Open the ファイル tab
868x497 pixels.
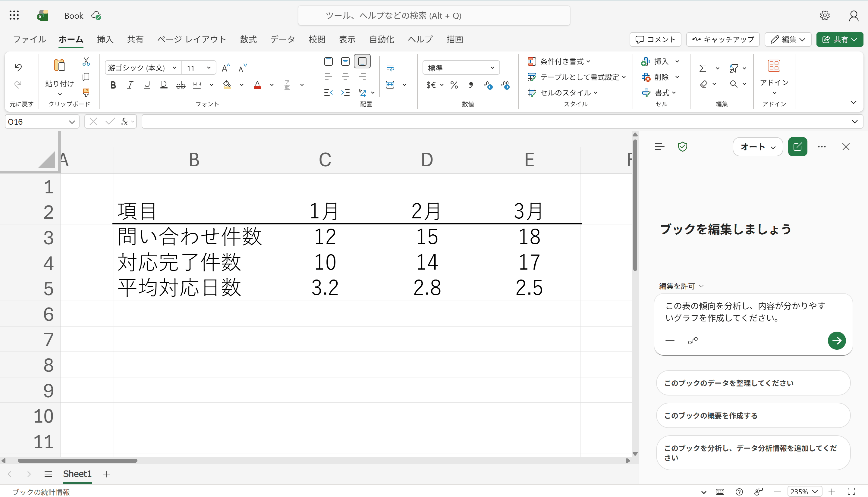(29, 39)
